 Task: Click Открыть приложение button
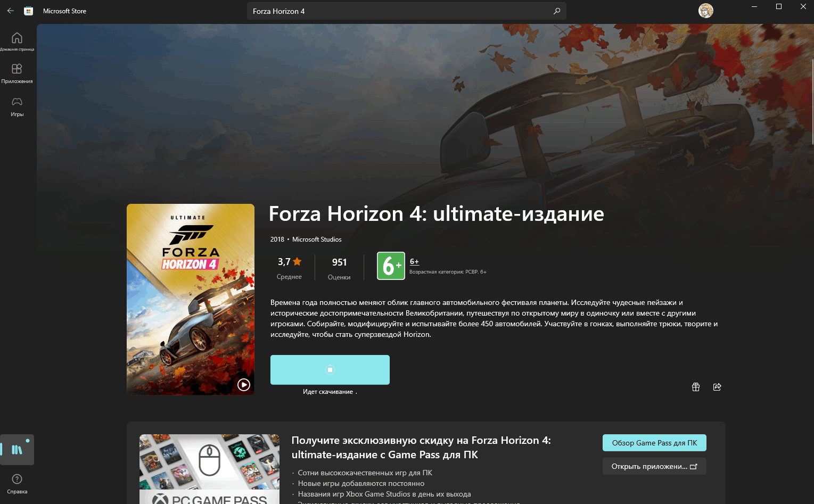(x=654, y=466)
